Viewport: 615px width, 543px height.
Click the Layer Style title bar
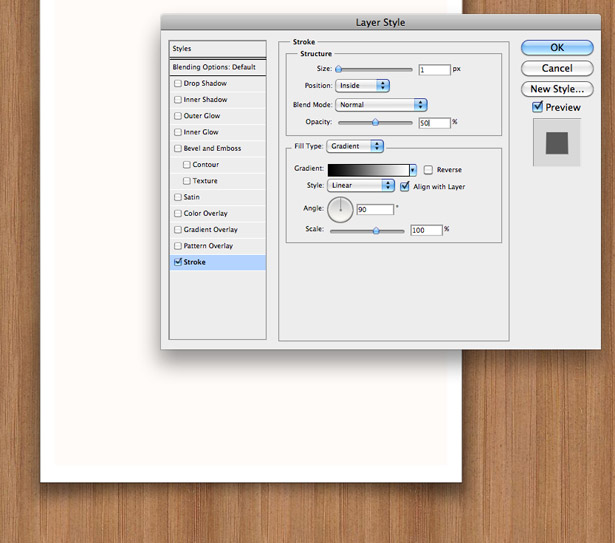(380, 22)
